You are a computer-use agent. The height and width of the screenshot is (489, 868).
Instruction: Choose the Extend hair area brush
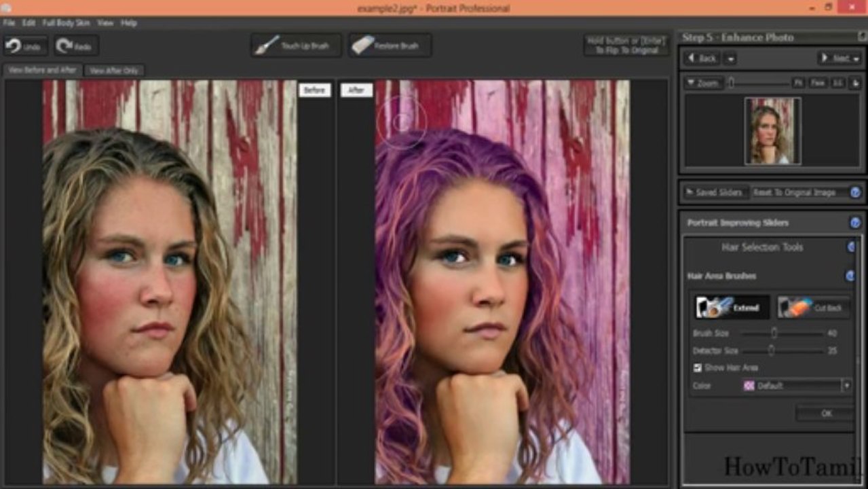coord(732,307)
